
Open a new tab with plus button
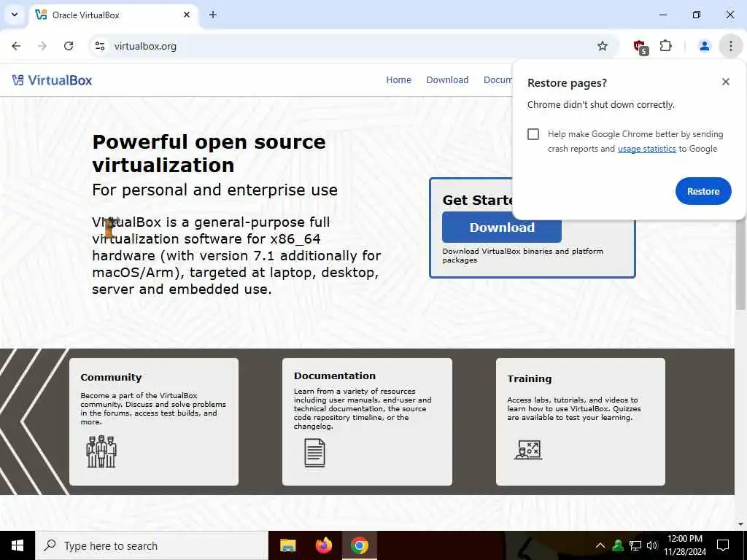click(213, 15)
